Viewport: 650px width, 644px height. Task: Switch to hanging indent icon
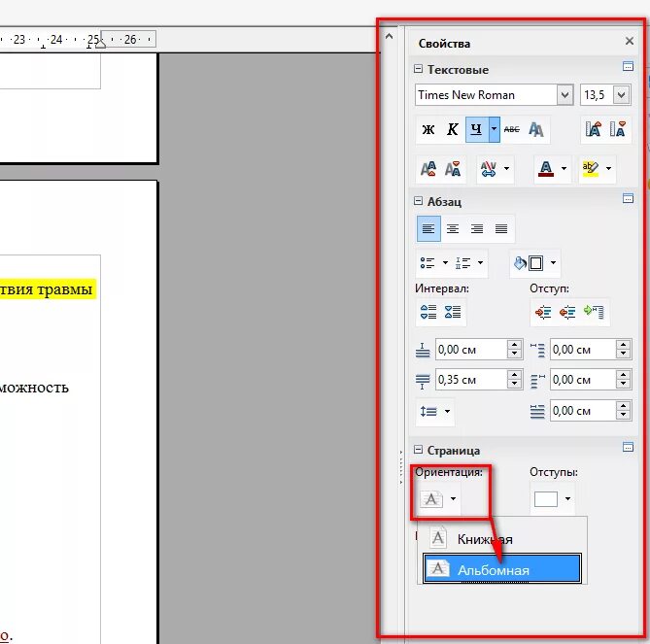click(594, 312)
